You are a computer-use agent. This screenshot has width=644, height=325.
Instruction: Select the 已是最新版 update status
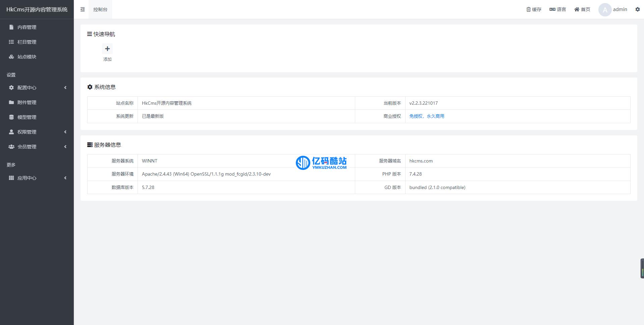click(153, 116)
